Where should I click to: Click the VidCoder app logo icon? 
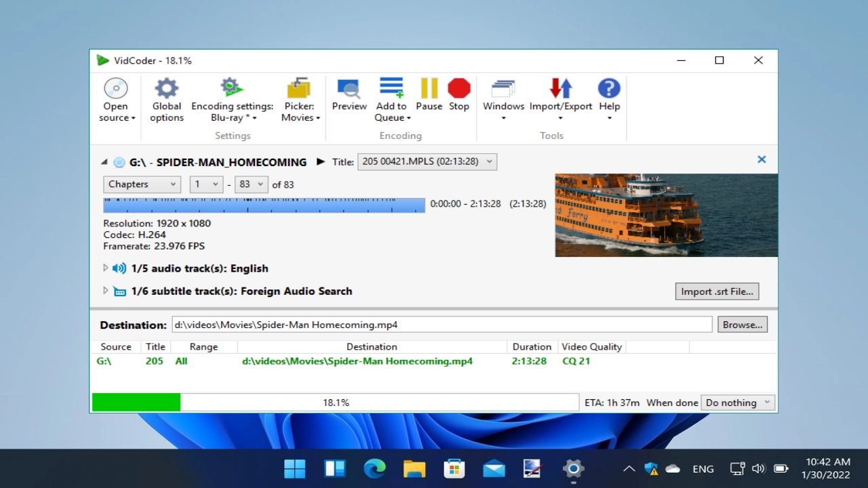102,60
